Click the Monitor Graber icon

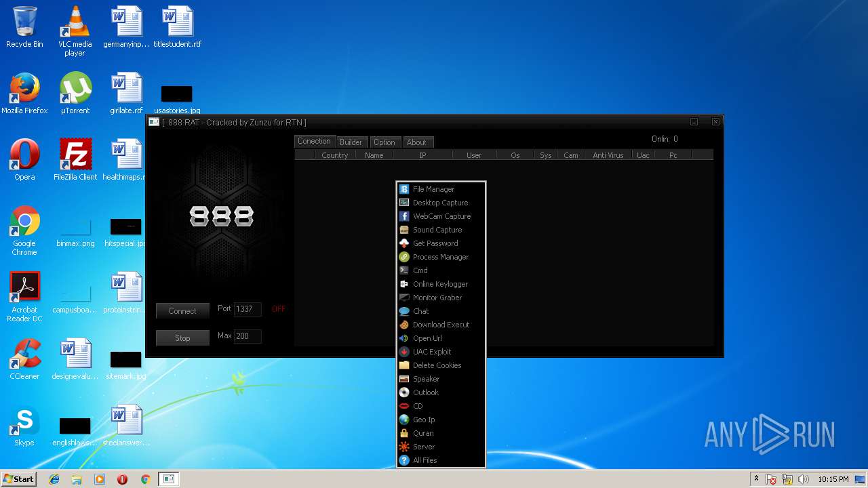tap(404, 298)
